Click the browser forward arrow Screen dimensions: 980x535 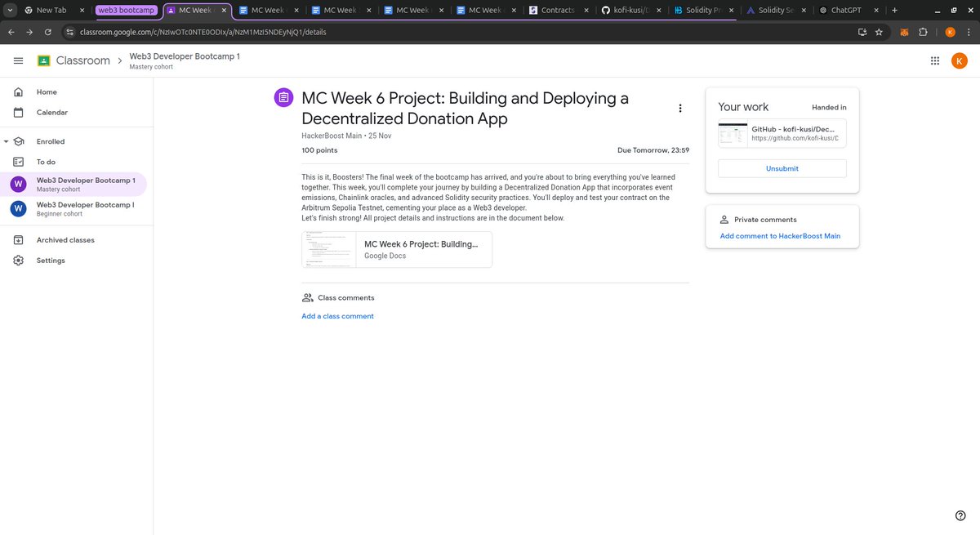[x=30, y=32]
